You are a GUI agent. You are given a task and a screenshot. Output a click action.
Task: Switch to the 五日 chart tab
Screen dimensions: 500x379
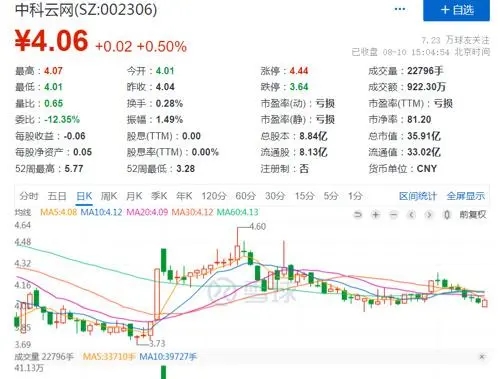(57, 196)
